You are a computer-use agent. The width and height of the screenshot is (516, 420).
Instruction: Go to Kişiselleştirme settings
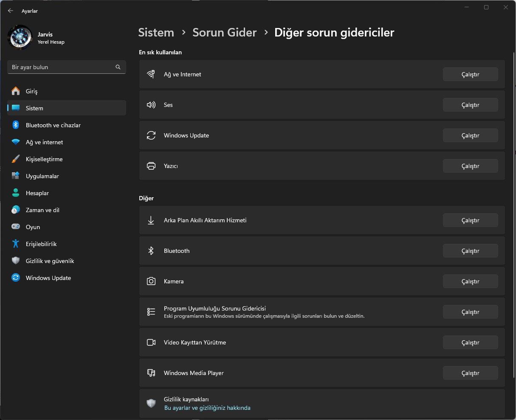pos(67,159)
